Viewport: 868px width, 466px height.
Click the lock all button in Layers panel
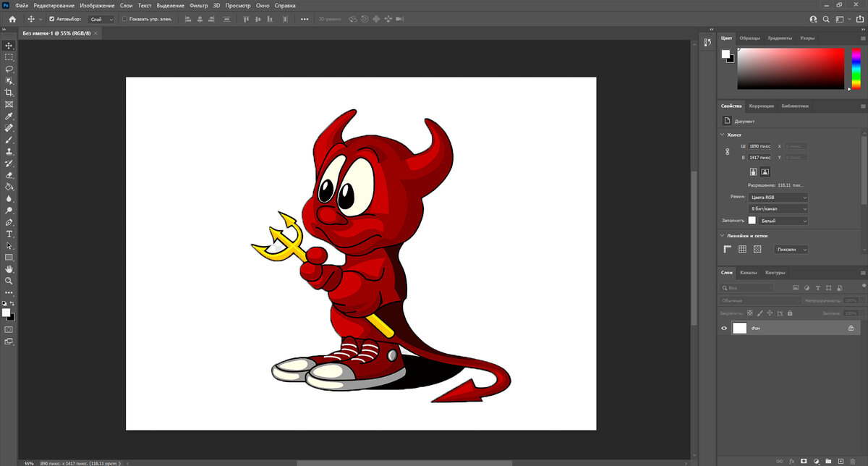click(x=790, y=313)
